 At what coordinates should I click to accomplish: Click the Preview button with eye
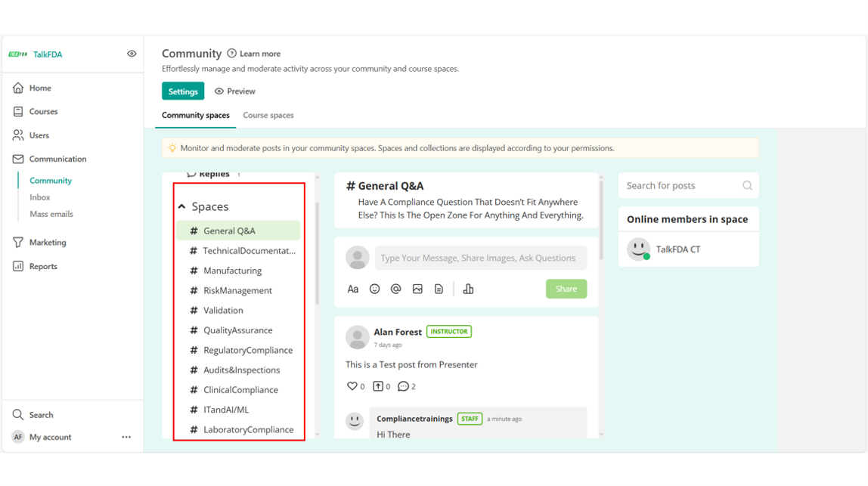[234, 91]
